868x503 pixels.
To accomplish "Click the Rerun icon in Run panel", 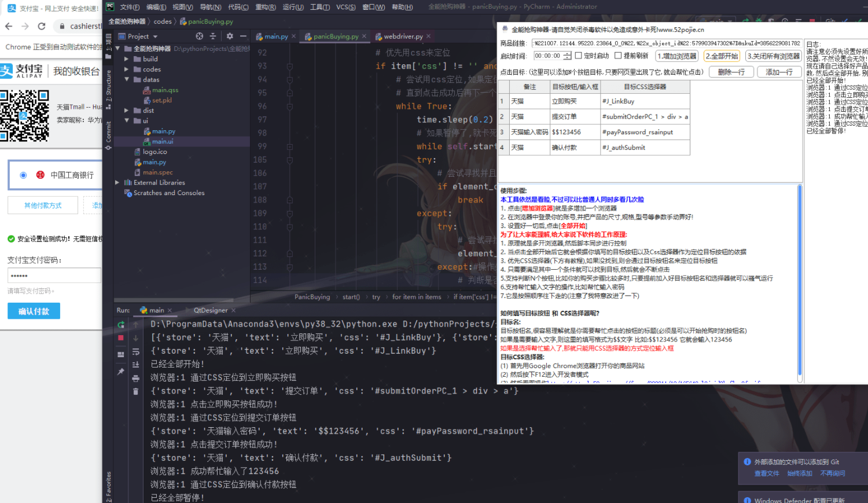I will [120, 325].
